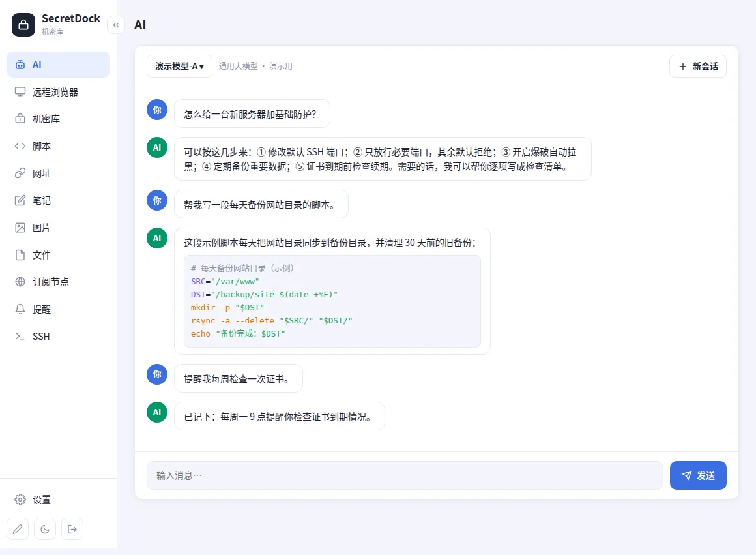
Task: Open the 文件 sidebar item
Action: point(59,255)
